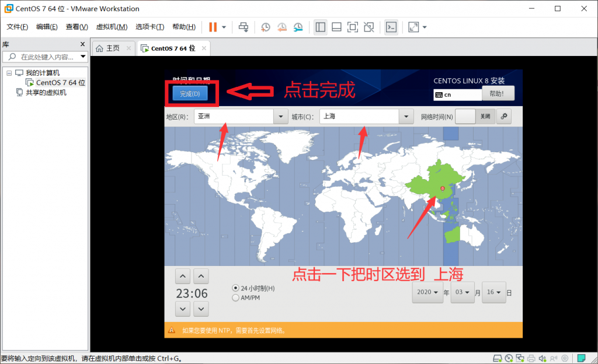Image resolution: width=598 pixels, height=364 pixels.
Task: Click the teal message log icon
Action: click(x=581, y=358)
